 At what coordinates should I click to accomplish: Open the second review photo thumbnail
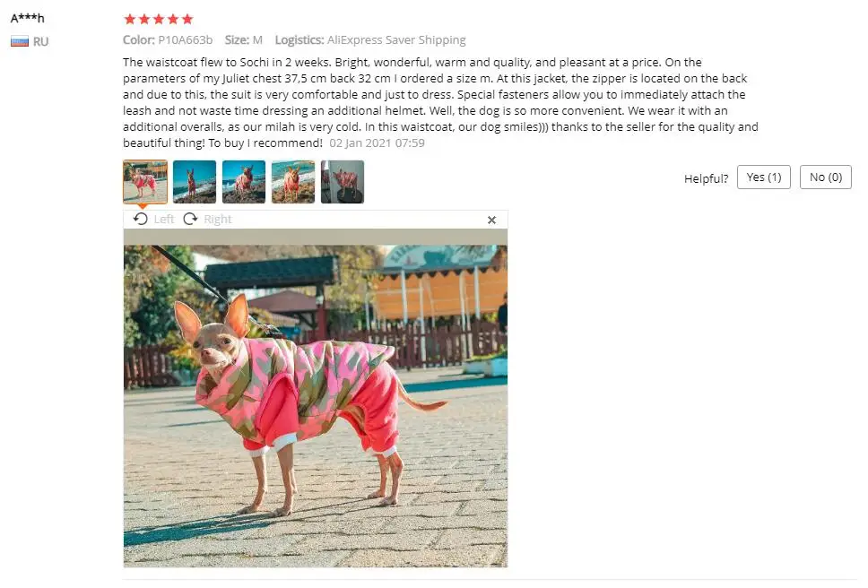tap(195, 182)
